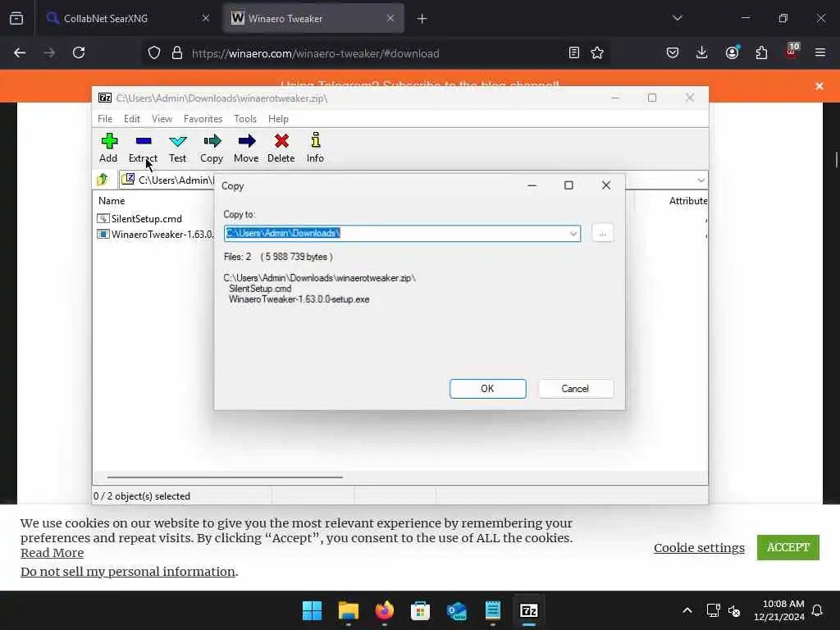Close the CollabNet SearXNG tab
Viewport: 840px width, 630px height.
(x=206, y=18)
